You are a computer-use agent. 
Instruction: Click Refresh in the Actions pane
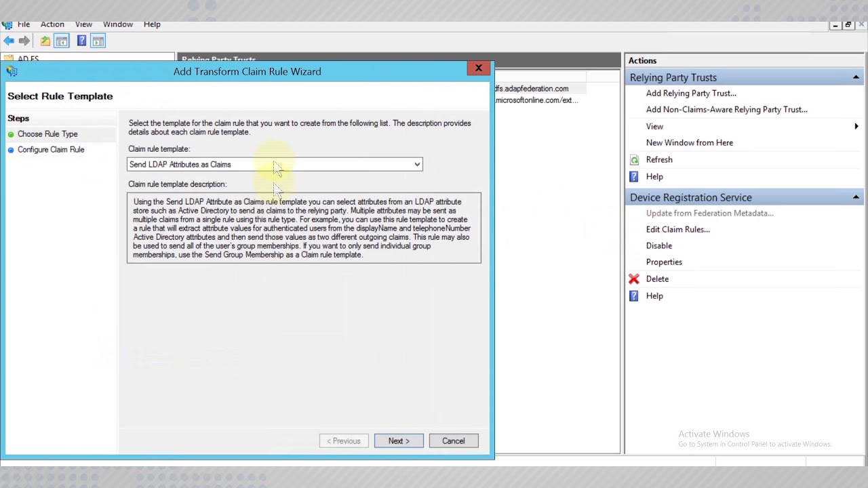tap(658, 160)
